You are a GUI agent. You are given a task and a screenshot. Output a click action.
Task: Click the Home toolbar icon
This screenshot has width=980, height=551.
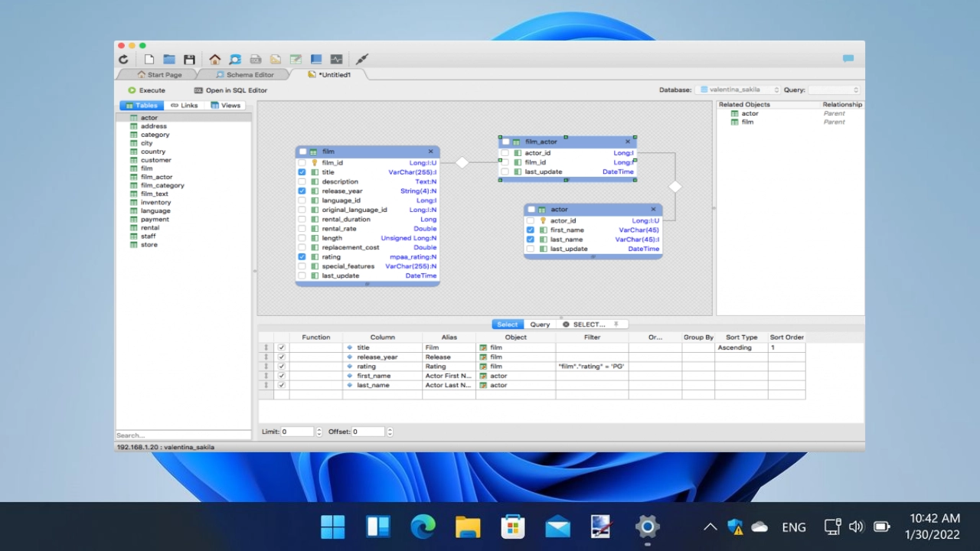point(215,60)
